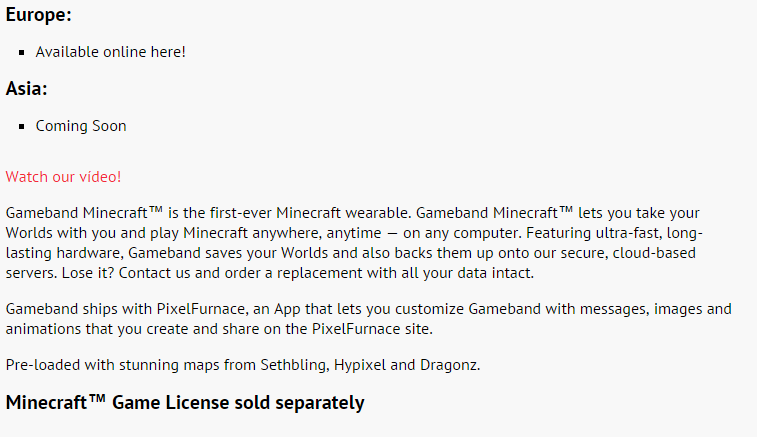Click the trademark symbol in the license heading
The image size is (757, 437).
coord(97,398)
